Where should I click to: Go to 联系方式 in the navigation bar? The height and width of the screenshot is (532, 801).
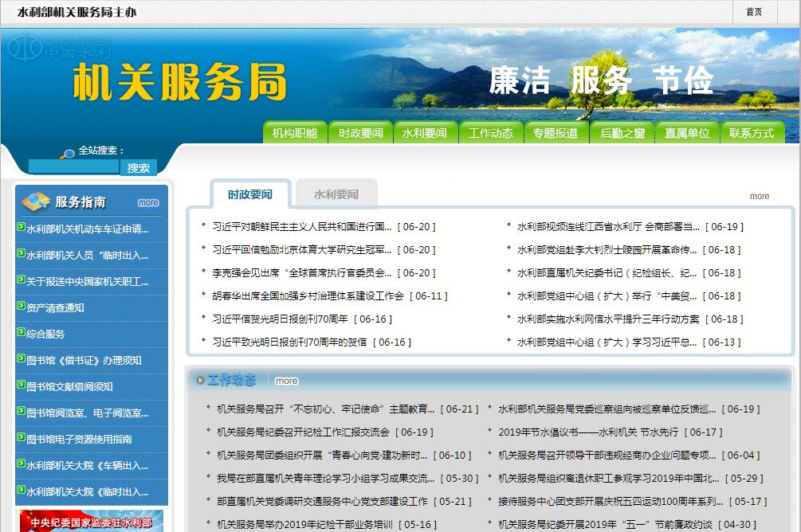tap(752, 133)
